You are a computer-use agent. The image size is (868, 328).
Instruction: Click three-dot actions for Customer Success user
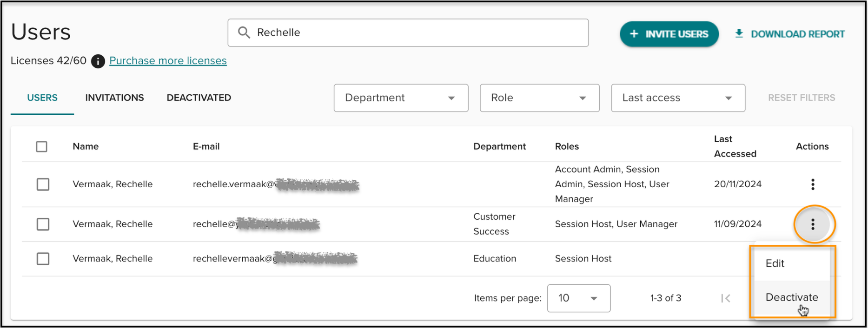[x=812, y=224]
